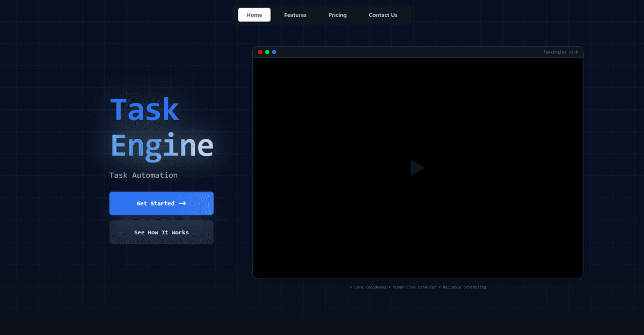Click the Reliable Scheduling label
Viewport: 644px width, 335px height.
pos(464,287)
